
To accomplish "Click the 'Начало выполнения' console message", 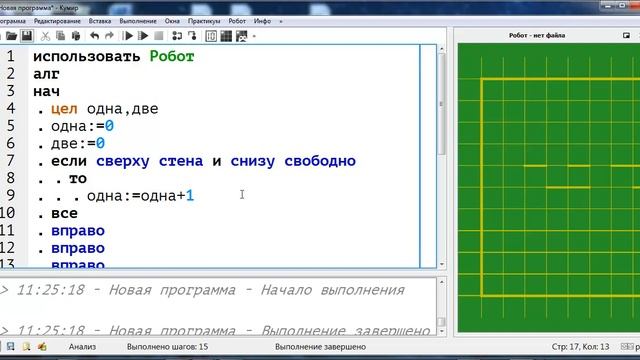I will [x=332, y=290].
